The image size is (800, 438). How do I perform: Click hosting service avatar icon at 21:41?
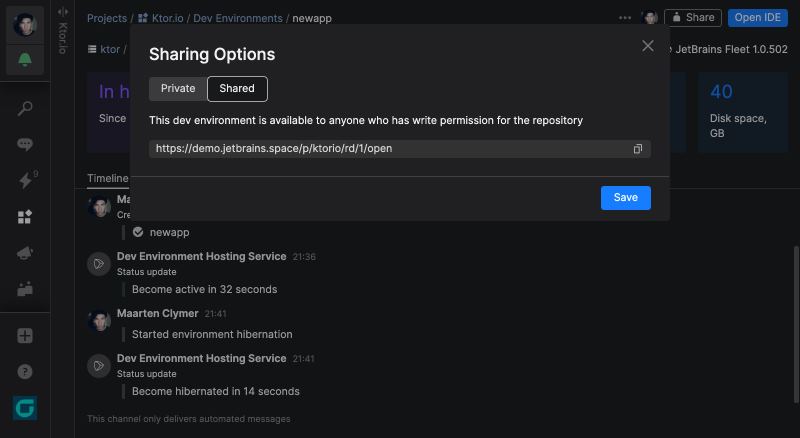[x=99, y=366]
